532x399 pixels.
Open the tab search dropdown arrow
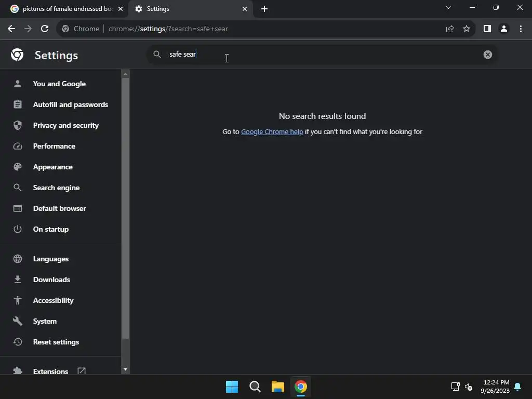[448, 7]
